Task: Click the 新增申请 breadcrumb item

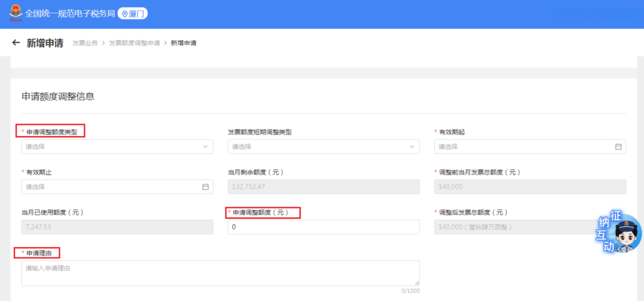Action: (x=184, y=44)
